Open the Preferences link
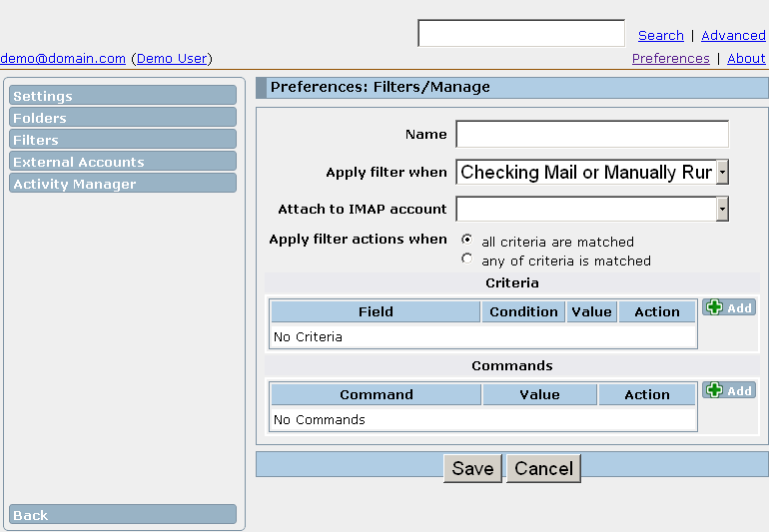This screenshot has width=769, height=532. pyautogui.click(x=670, y=58)
